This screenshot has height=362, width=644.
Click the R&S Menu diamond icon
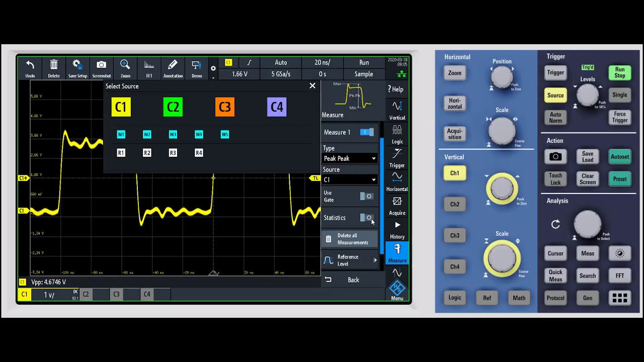tap(397, 290)
